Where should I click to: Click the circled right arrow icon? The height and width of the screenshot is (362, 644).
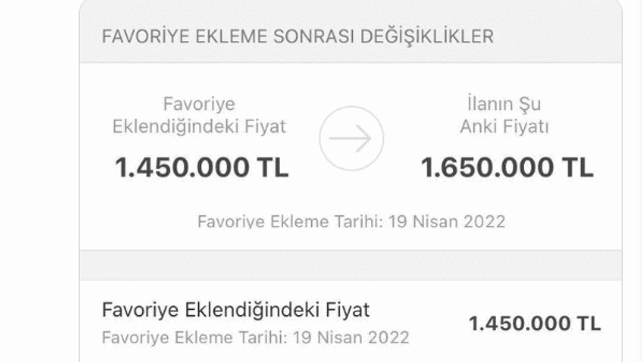click(351, 139)
